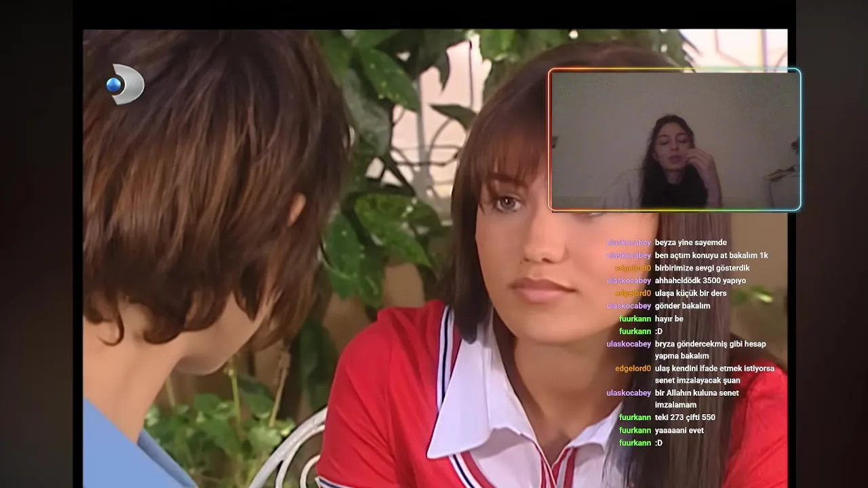Select message "ulaşa küçük bir ders"
This screenshot has width=868, height=488.
coord(690,293)
